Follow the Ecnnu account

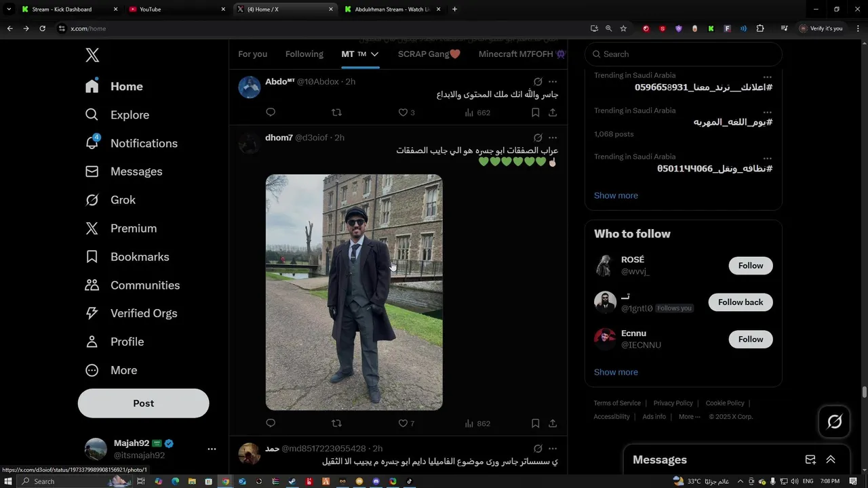pyautogui.click(x=751, y=339)
